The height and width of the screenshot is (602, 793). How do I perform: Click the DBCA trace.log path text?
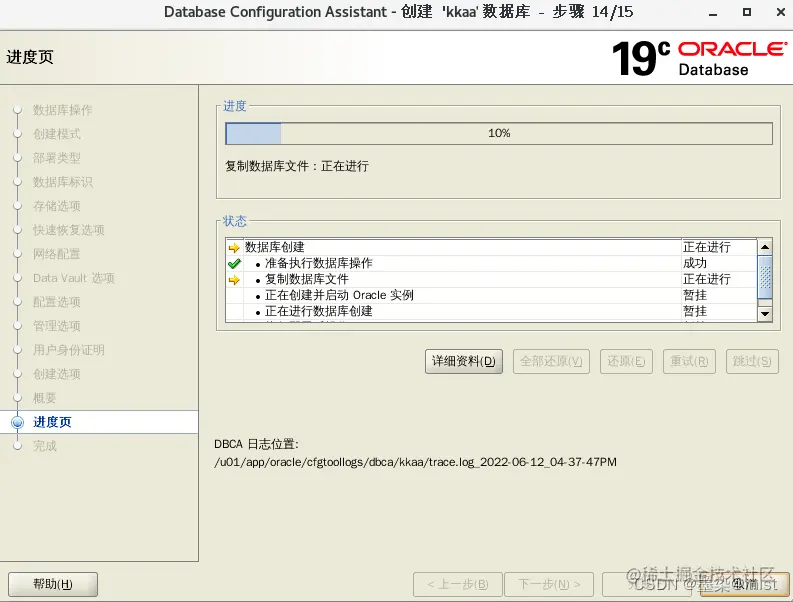click(415, 462)
